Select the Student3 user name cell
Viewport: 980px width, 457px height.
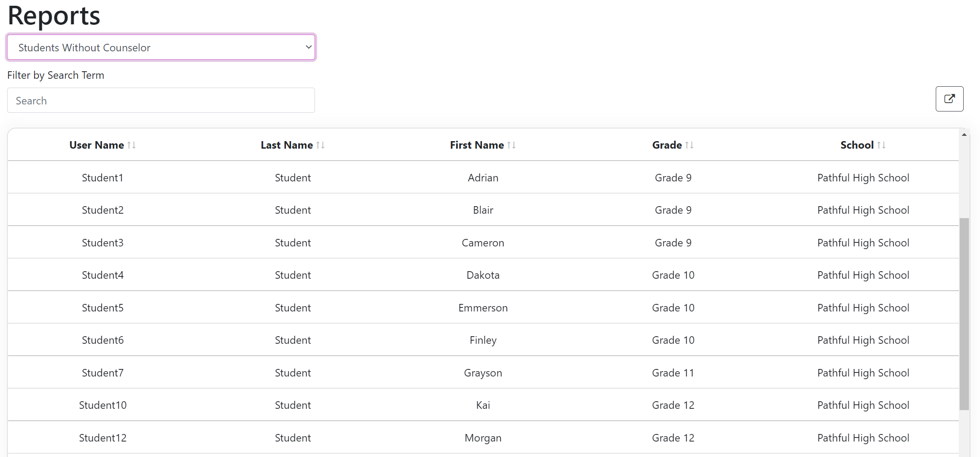click(103, 243)
